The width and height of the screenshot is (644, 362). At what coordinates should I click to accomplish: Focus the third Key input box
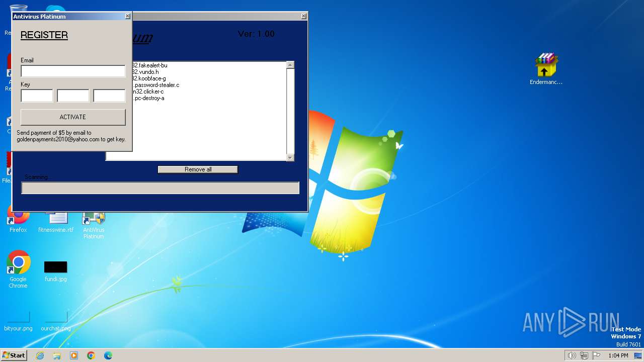pos(109,96)
